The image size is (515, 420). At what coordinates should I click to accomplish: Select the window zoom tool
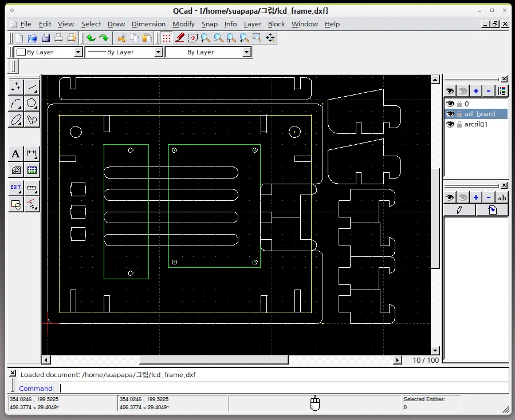point(257,38)
